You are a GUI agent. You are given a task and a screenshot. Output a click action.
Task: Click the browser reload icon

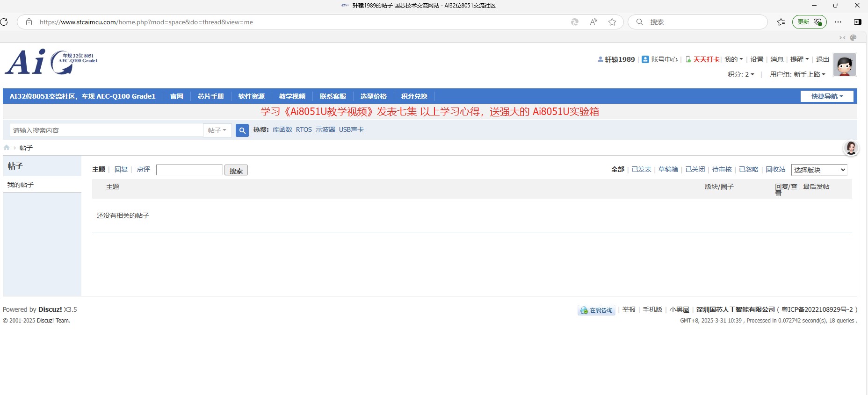pyautogui.click(x=4, y=22)
